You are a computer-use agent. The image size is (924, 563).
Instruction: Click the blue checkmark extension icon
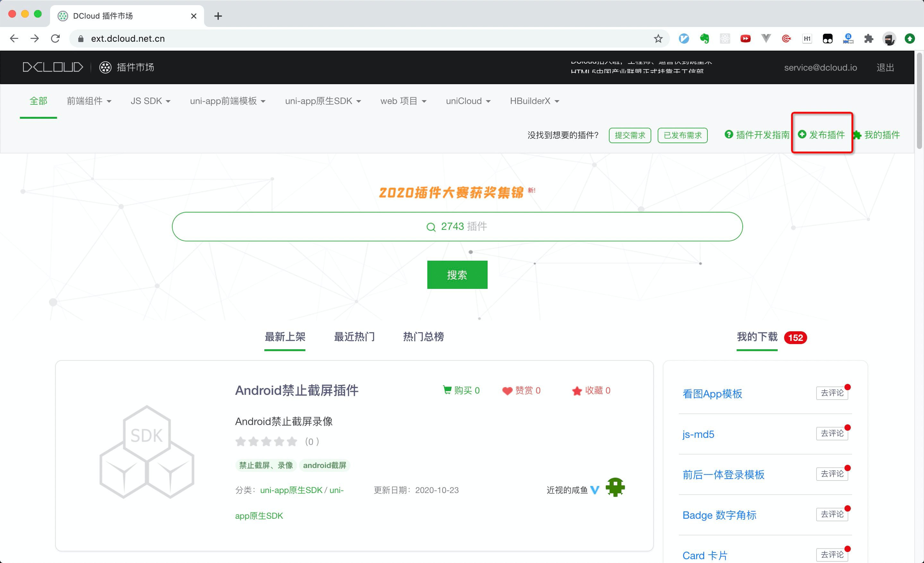coord(684,39)
